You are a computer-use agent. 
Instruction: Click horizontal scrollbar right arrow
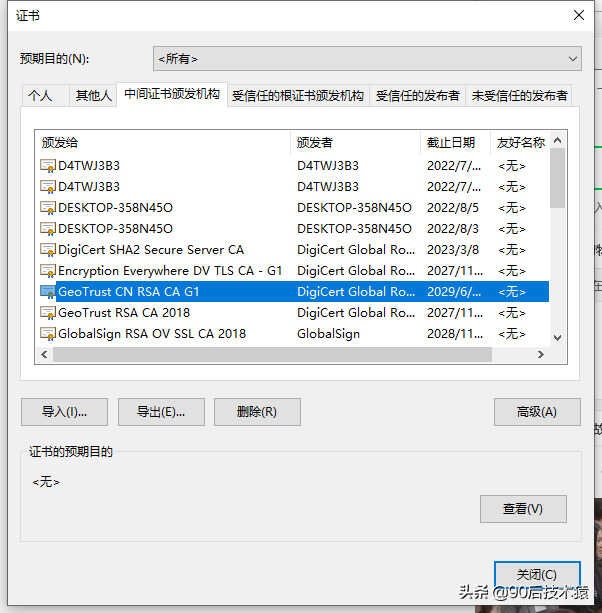[541, 355]
